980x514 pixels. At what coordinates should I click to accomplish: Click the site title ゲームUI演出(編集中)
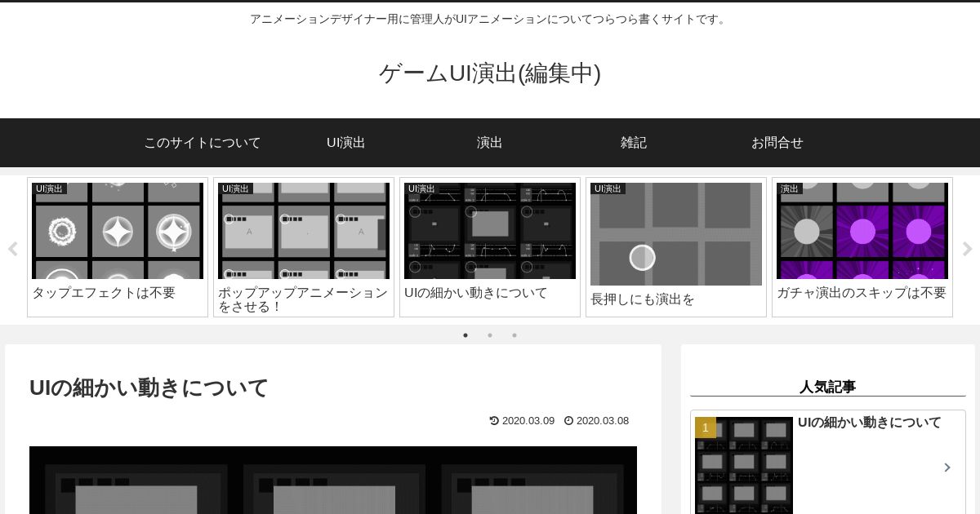pyautogui.click(x=490, y=73)
